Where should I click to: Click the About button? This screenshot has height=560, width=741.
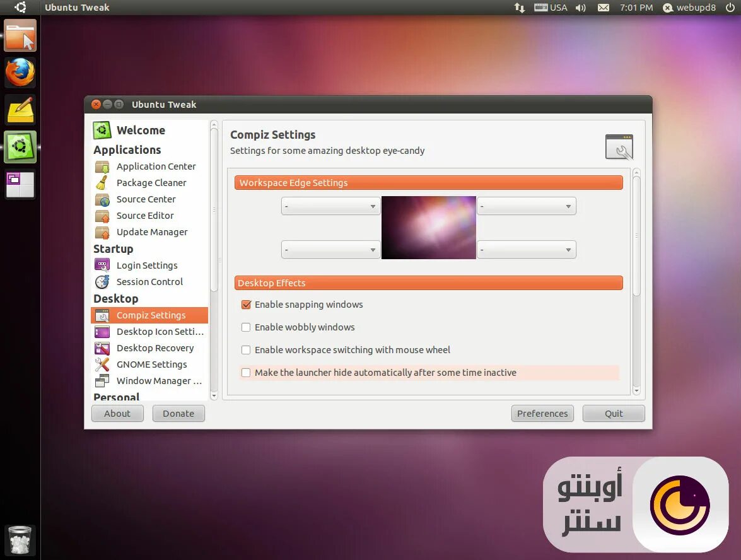[117, 414]
